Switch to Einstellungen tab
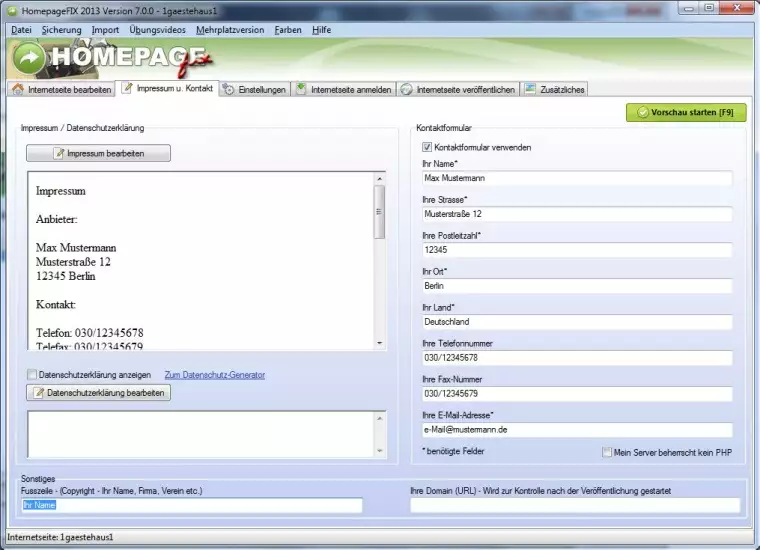The image size is (760, 550). click(x=255, y=89)
